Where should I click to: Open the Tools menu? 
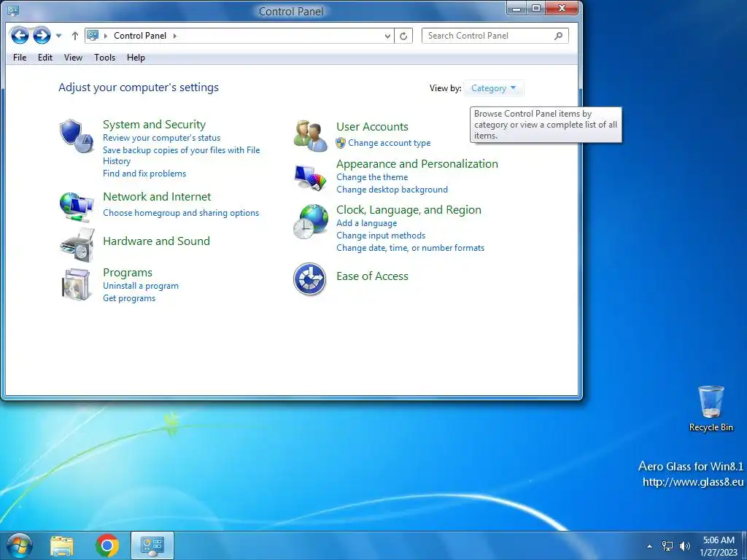click(x=105, y=58)
